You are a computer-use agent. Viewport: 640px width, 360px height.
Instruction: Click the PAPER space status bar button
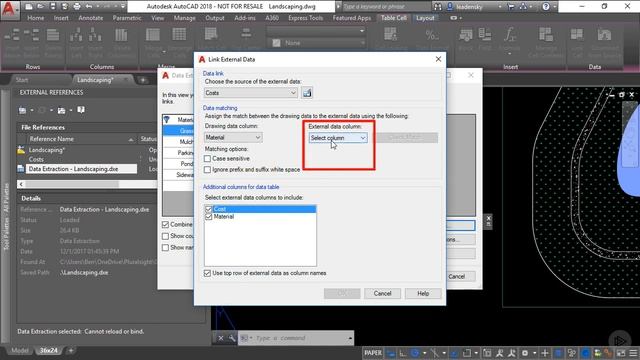pos(373,353)
